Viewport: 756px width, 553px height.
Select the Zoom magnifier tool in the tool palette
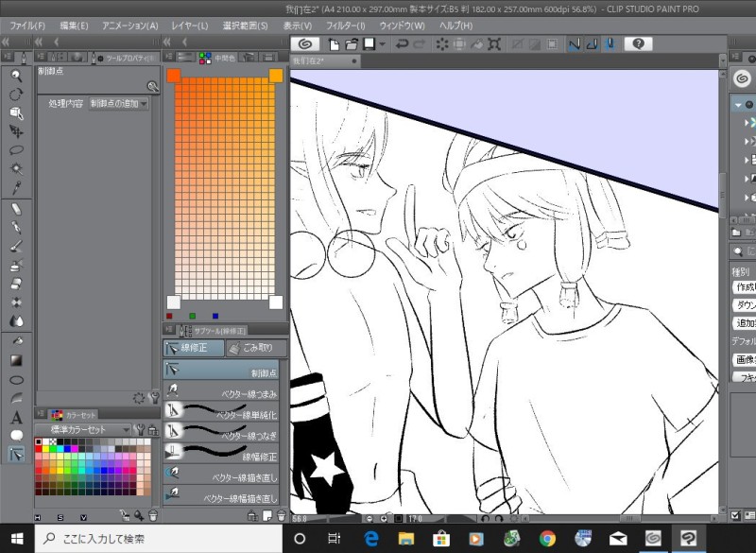(16, 76)
